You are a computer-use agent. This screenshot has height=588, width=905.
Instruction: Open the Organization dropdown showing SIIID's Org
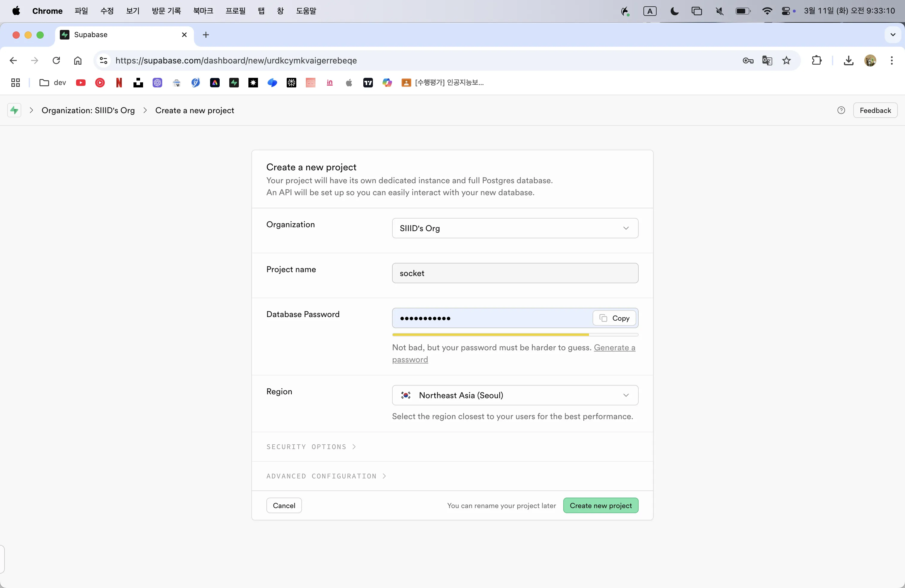[515, 228]
